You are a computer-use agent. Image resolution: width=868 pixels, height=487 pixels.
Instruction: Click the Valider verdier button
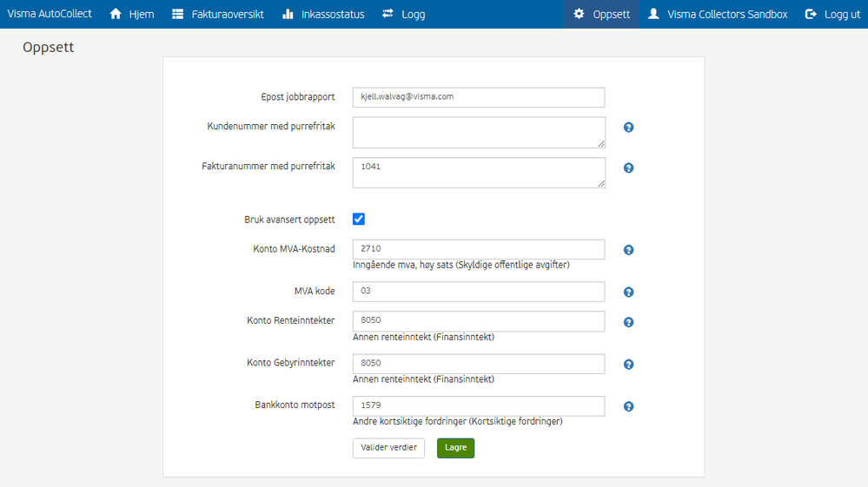(x=388, y=448)
